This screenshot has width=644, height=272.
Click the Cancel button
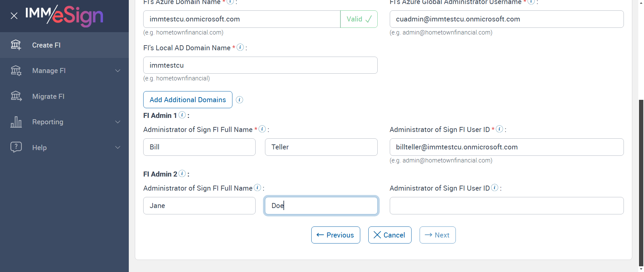pyautogui.click(x=389, y=235)
